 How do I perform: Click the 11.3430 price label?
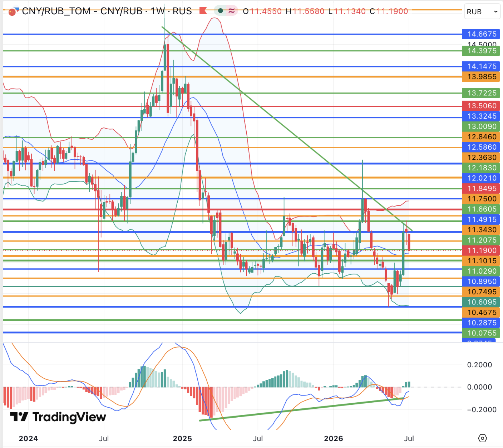[x=481, y=230]
